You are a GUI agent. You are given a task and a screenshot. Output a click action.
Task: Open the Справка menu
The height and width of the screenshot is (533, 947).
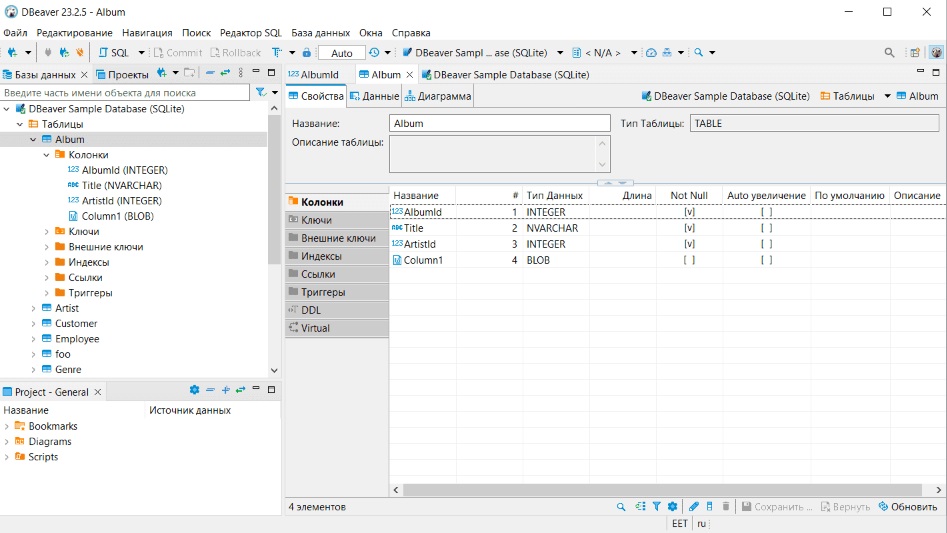(411, 33)
